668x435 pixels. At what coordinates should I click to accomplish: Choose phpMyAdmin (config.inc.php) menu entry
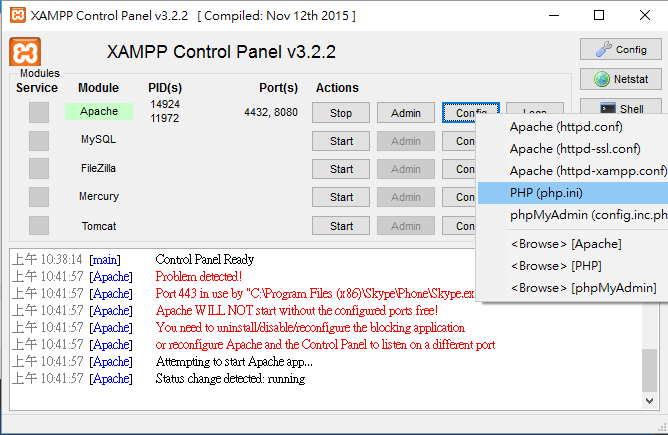point(573,215)
